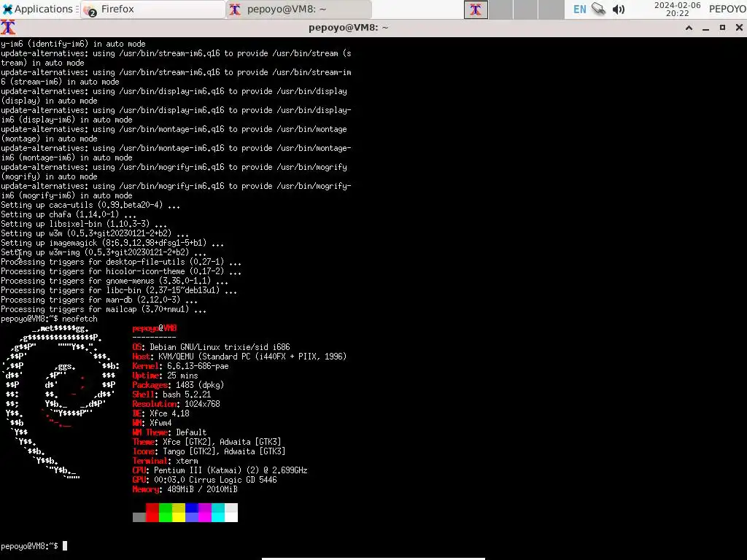747x560 pixels.
Task: Click the magenta color block in neofetch
Action: (x=205, y=513)
